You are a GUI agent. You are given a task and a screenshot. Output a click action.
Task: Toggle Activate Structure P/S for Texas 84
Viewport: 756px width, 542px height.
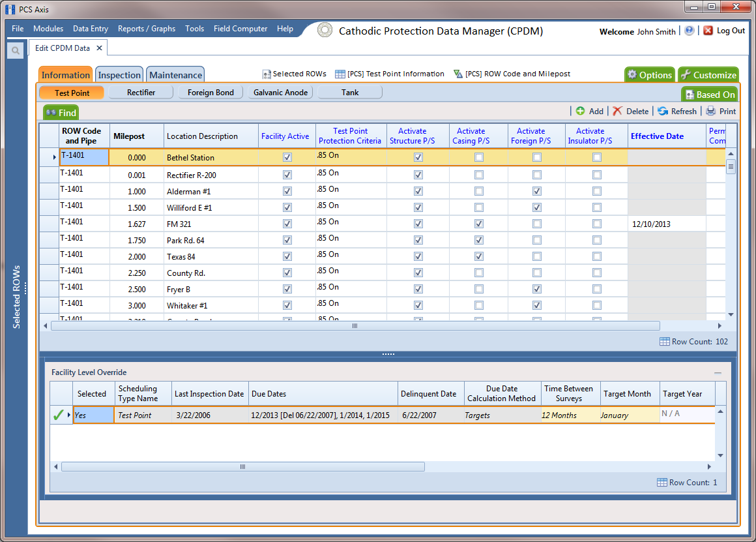click(x=418, y=256)
